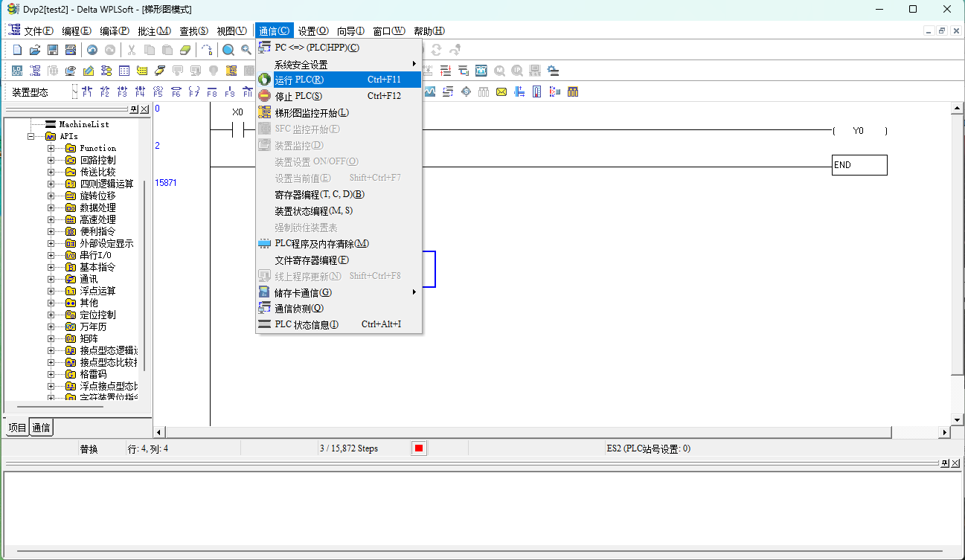This screenshot has height=560, width=965.
Task: Choose PLC程序及内存清除(M) entry
Action: pos(339,244)
